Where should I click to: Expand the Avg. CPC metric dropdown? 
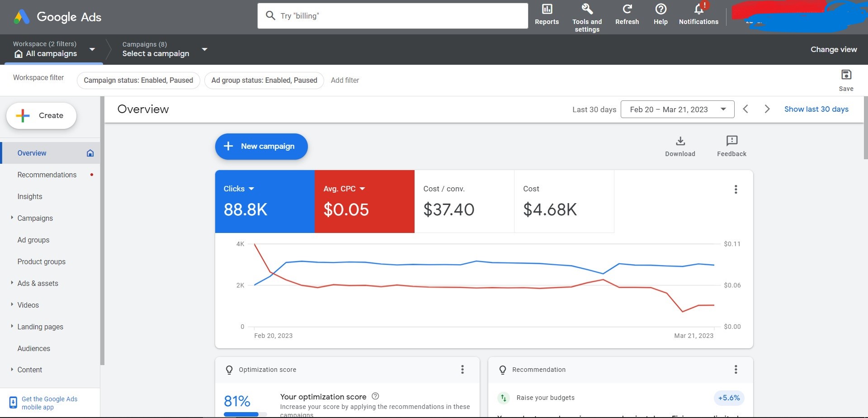(x=362, y=189)
